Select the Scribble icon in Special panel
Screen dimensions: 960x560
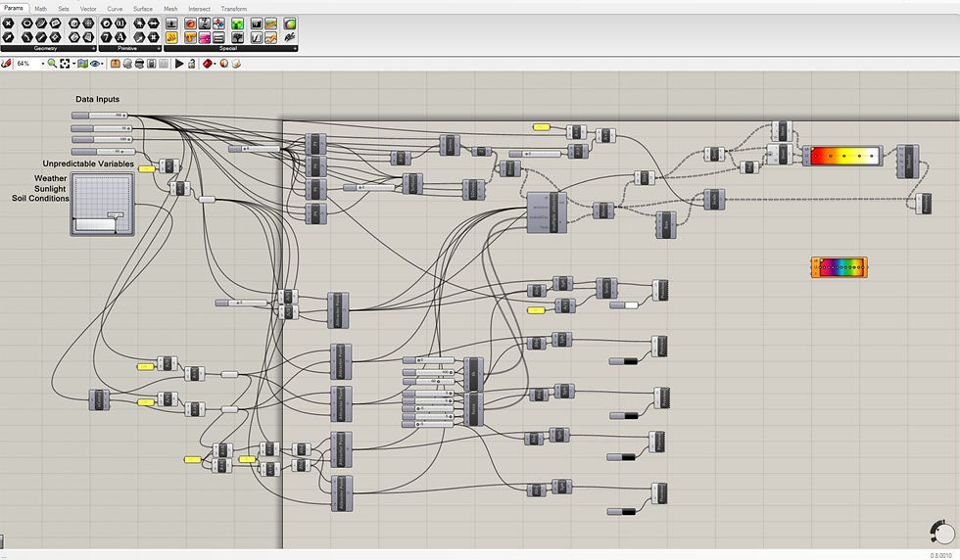(x=290, y=37)
